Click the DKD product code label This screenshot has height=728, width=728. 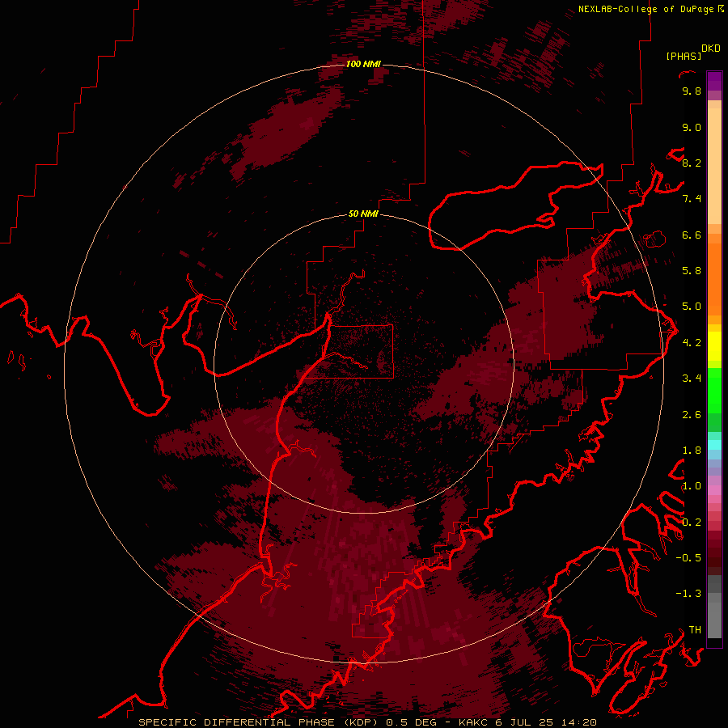point(710,49)
